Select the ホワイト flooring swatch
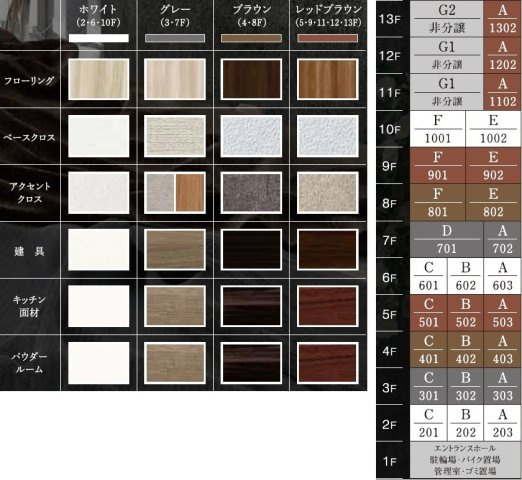The width and height of the screenshot is (522, 480). [x=99, y=79]
